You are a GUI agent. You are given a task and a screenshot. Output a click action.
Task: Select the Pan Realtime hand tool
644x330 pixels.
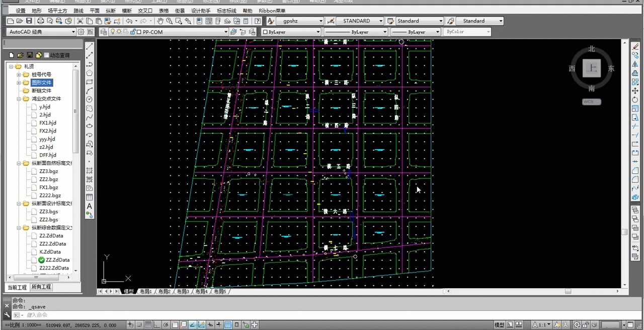(x=160, y=21)
